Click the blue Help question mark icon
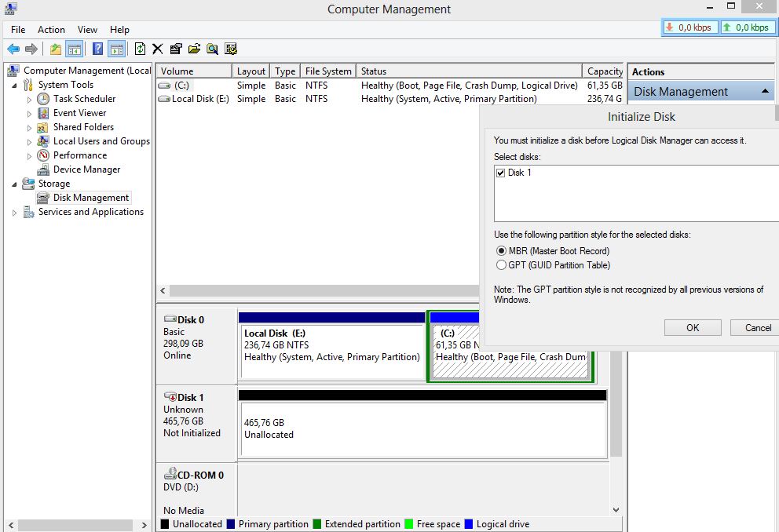 tap(98, 49)
